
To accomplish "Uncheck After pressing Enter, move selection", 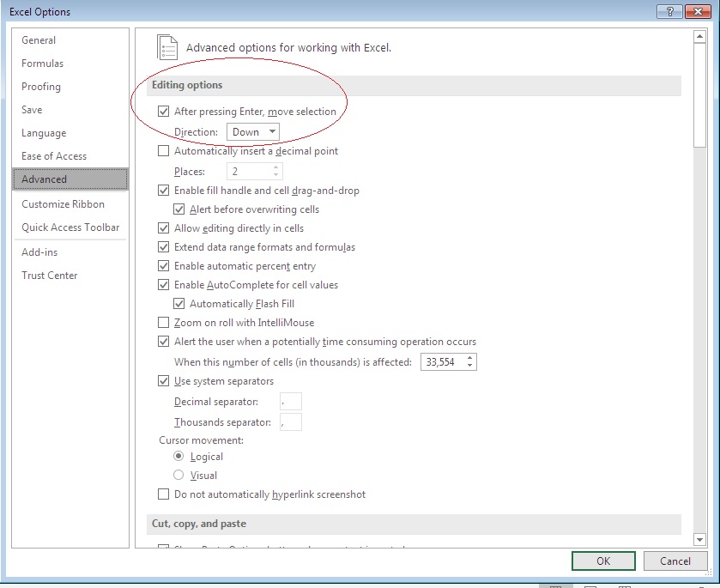I will tap(164, 112).
